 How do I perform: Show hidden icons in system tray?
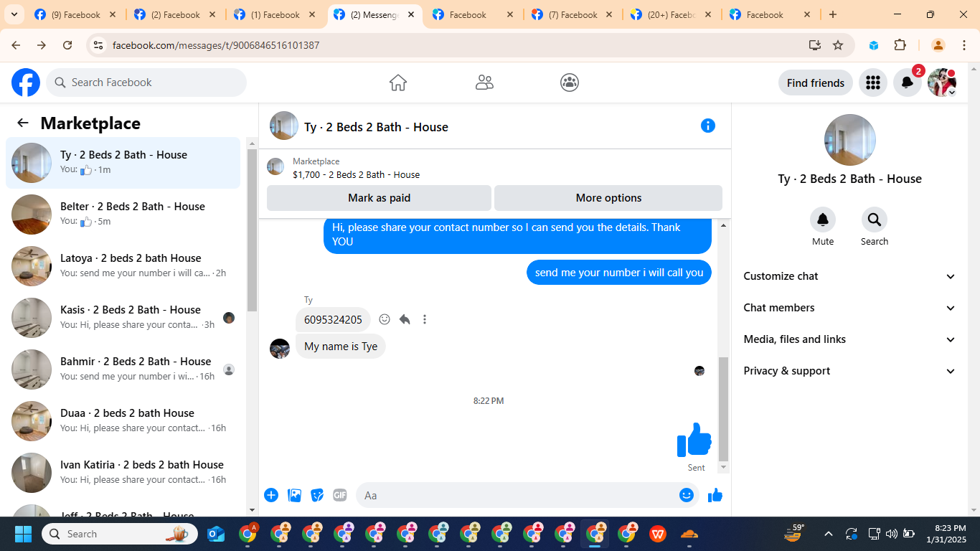point(829,534)
